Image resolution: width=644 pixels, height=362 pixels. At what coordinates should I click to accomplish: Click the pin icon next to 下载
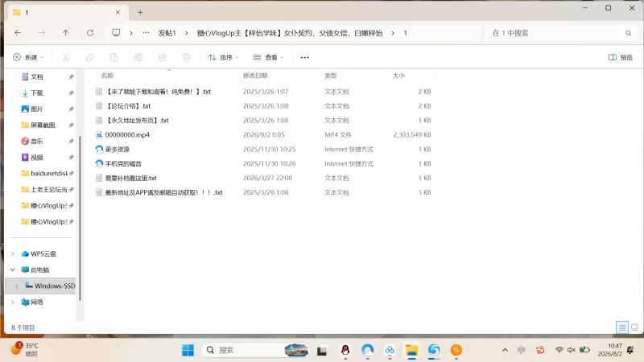coord(71,93)
